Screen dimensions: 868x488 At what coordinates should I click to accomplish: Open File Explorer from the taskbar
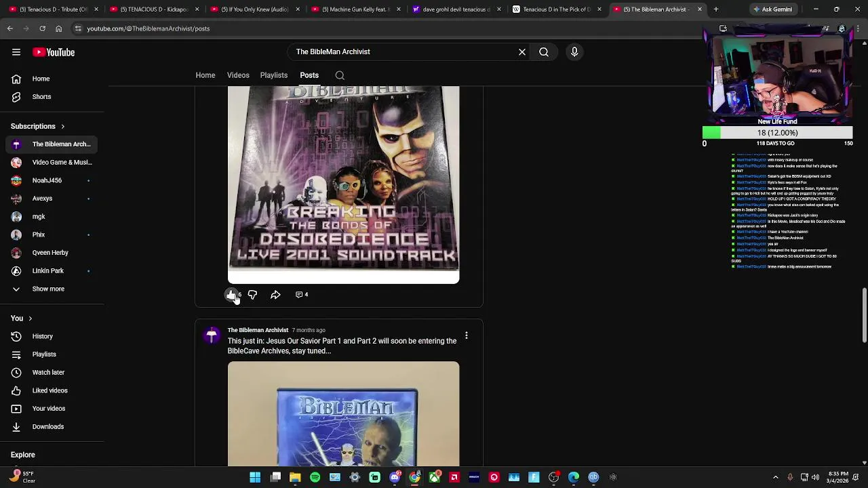[295, 477]
